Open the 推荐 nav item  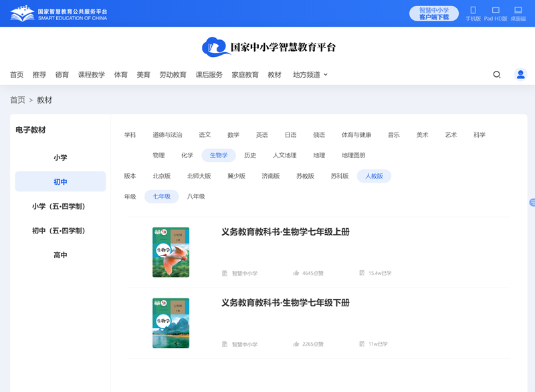coord(39,74)
